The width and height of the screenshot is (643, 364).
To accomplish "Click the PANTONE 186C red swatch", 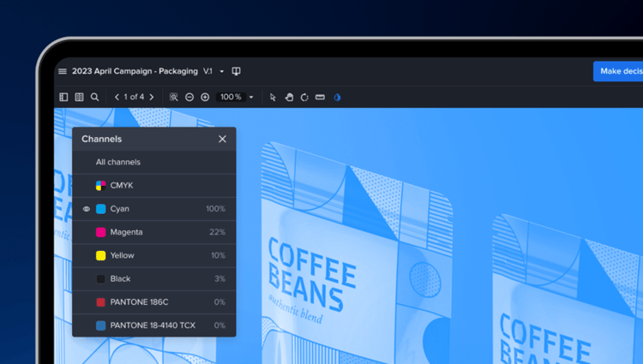I will tap(101, 302).
